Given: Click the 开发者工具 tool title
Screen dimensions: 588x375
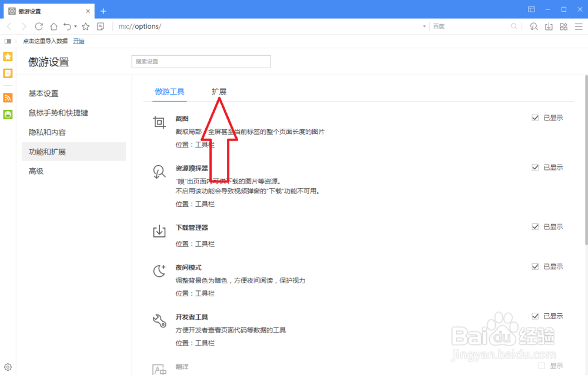Looking at the screenshot, I should click(192, 317).
